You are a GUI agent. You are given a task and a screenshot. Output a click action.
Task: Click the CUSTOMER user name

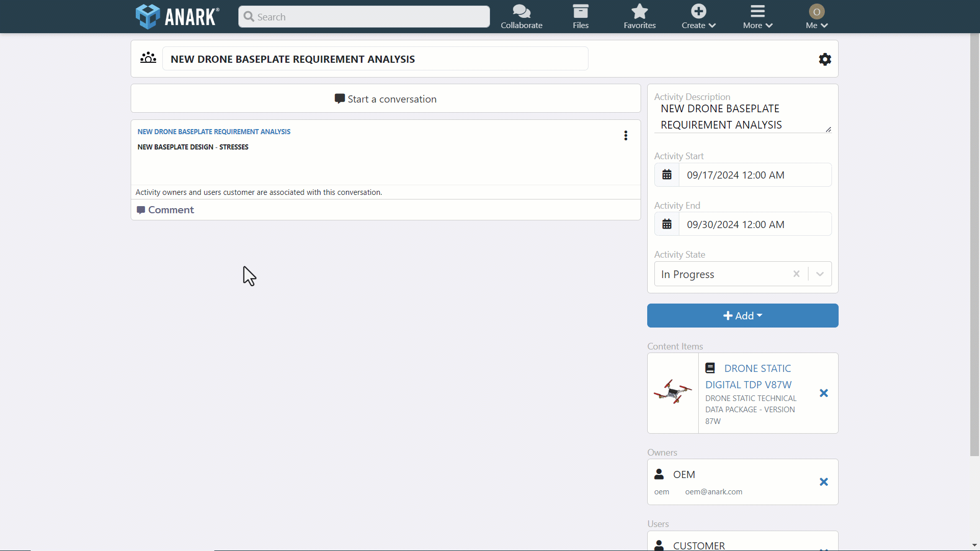pyautogui.click(x=699, y=545)
